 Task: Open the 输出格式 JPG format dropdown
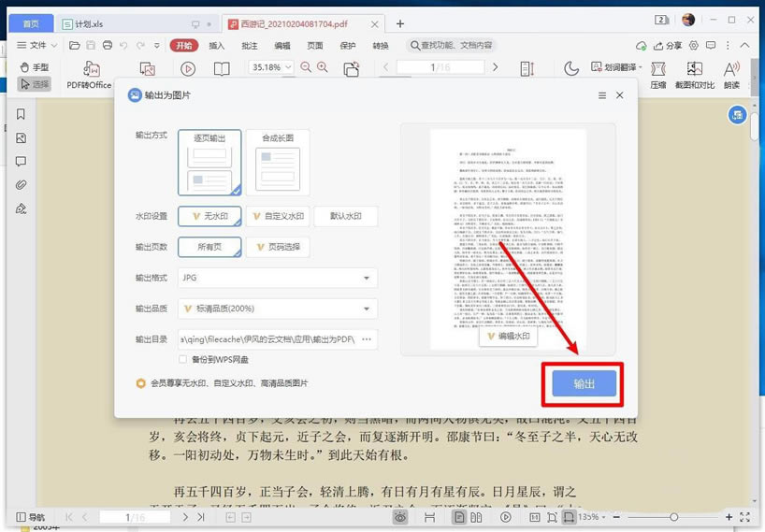tap(277, 278)
